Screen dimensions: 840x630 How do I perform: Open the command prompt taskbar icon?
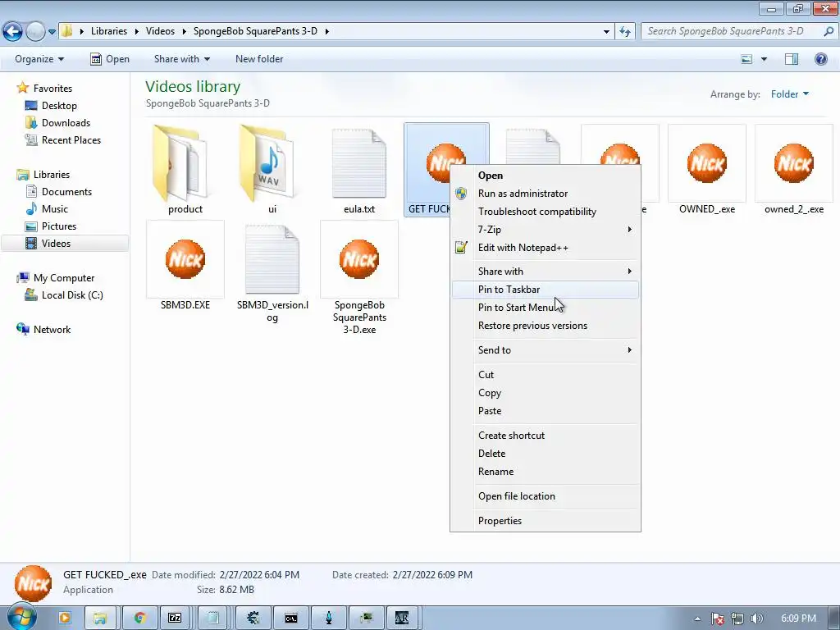[291, 618]
